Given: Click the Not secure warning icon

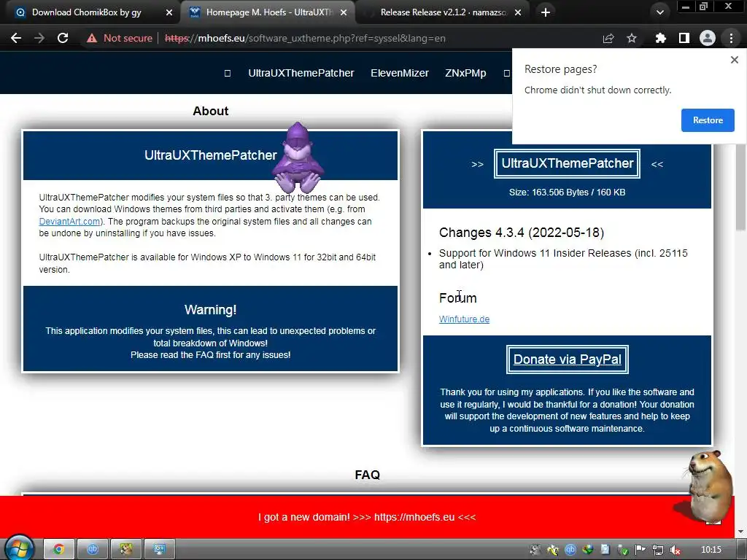Looking at the screenshot, I should tap(92, 38).
